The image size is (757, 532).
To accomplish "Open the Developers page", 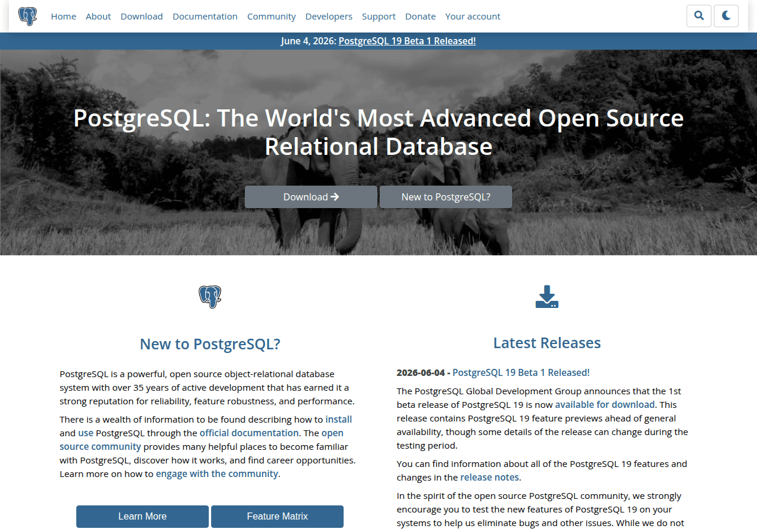I will [329, 17].
